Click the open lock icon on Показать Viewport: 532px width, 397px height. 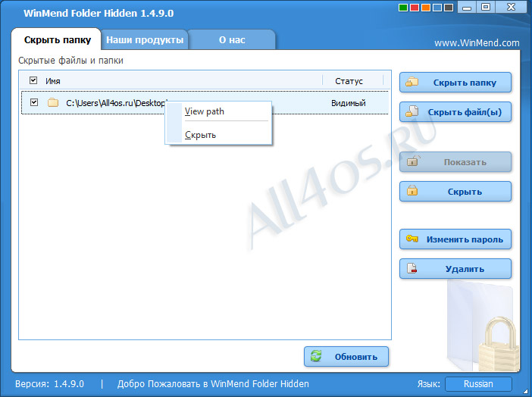click(x=412, y=161)
